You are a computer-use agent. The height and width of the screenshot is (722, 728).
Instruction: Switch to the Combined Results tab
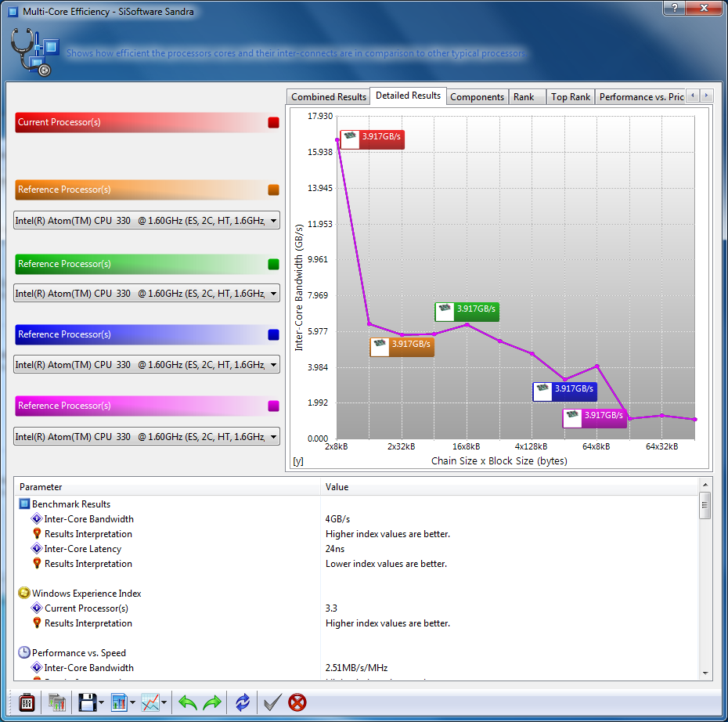[329, 97]
